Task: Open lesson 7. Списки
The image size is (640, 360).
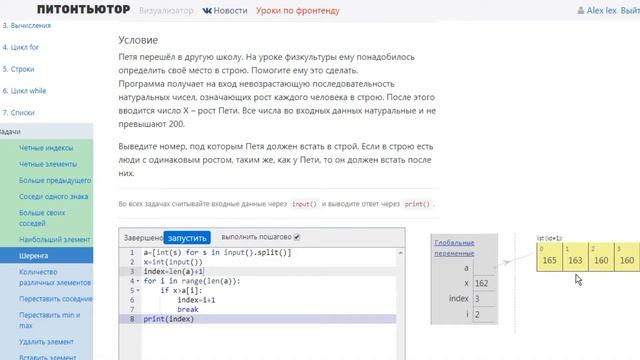Action: point(18,113)
